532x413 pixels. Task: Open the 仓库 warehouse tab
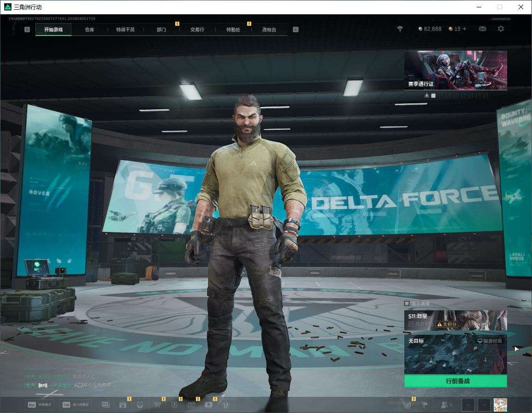89,29
